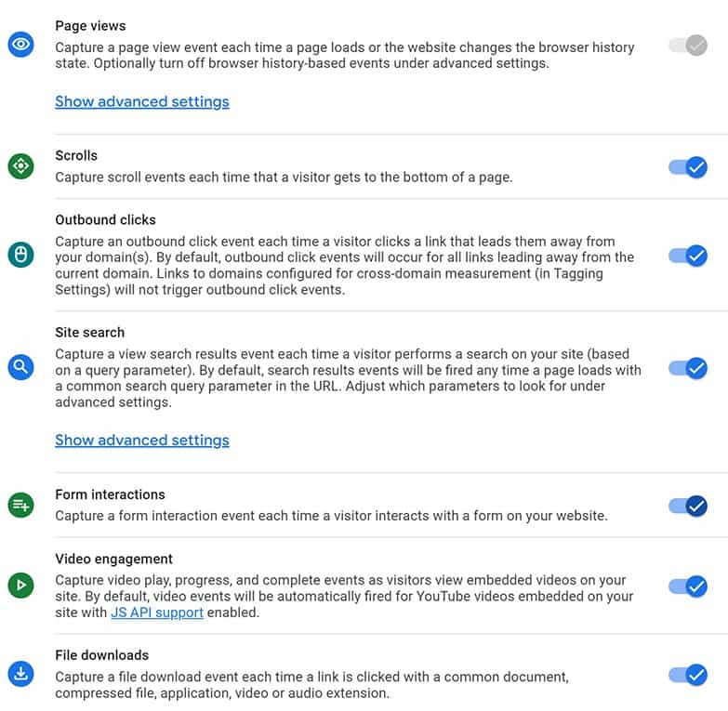Show advanced settings under Page views
Screen dimensions: 728x711
coord(142,101)
